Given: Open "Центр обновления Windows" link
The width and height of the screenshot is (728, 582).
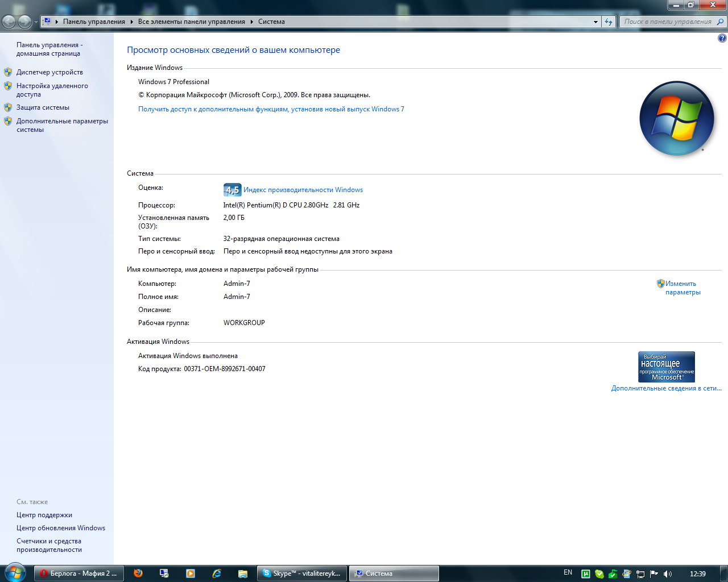Looking at the screenshot, I should [61, 528].
